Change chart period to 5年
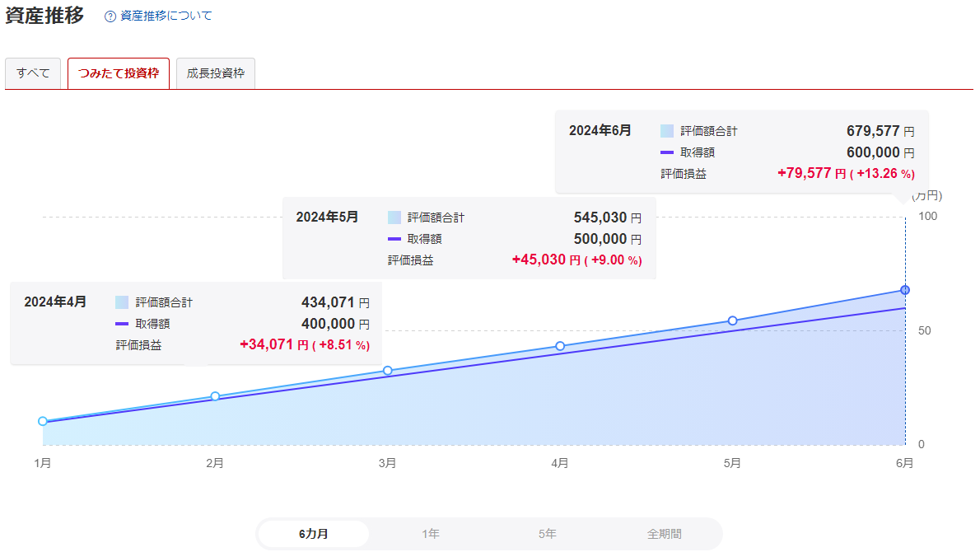 tap(548, 534)
